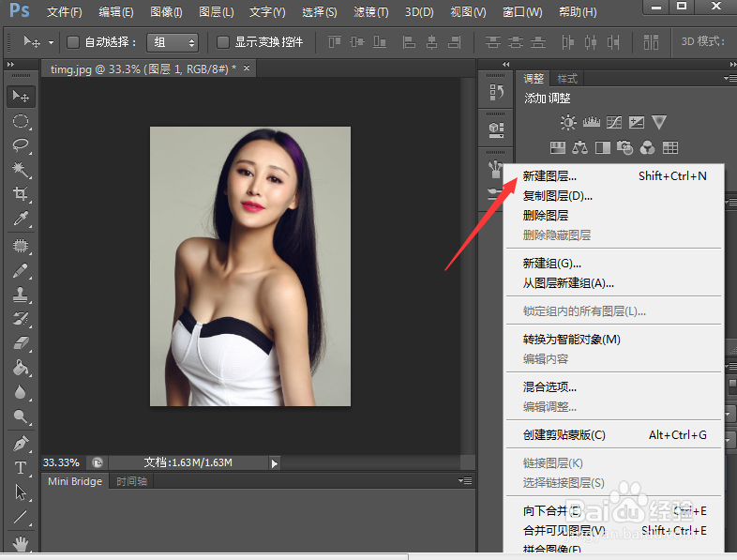Add Black & White adjustment icon
This screenshot has height=560, width=737.
coord(603,148)
